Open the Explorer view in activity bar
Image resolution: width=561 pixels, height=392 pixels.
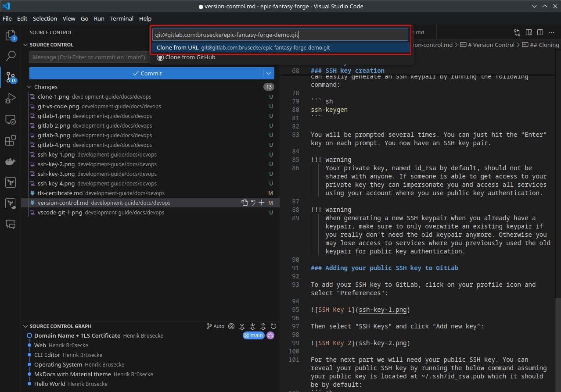(11, 36)
